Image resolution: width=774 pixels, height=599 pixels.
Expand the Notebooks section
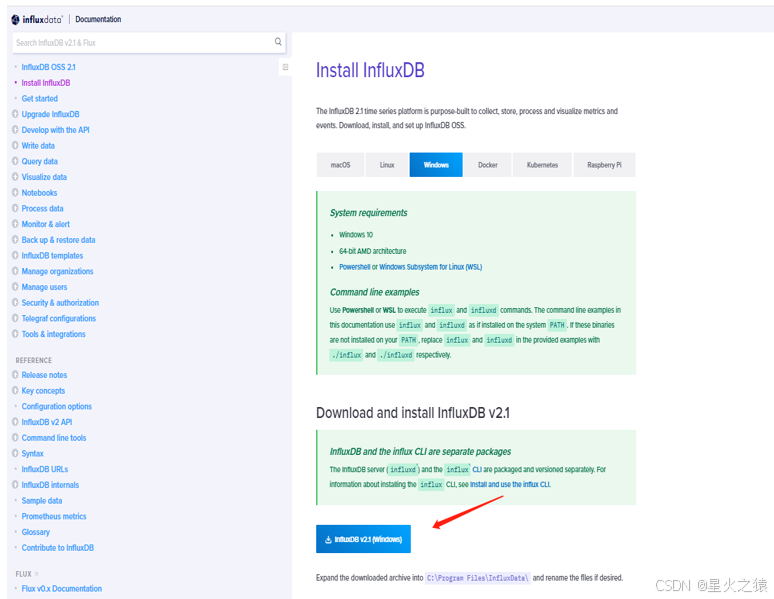click(15, 193)
